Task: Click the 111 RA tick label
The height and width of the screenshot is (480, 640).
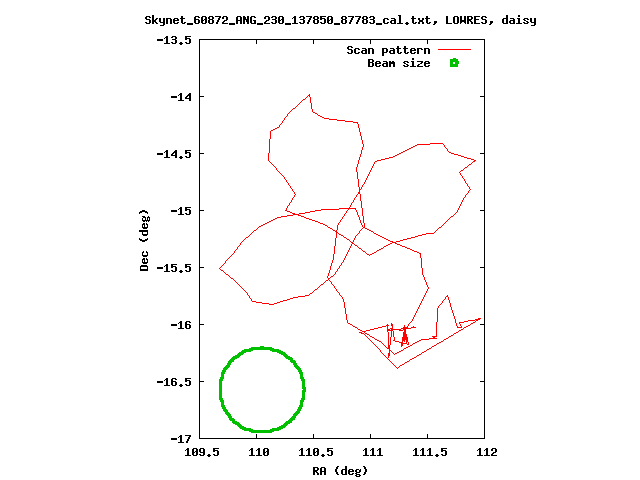Action: (x=373, y=452)
